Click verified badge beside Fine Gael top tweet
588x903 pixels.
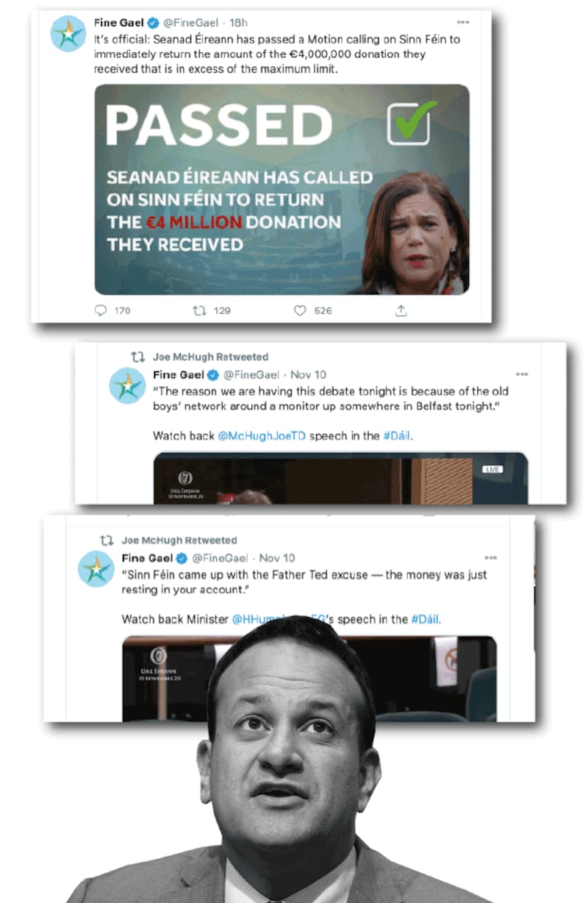coord(150,22)
